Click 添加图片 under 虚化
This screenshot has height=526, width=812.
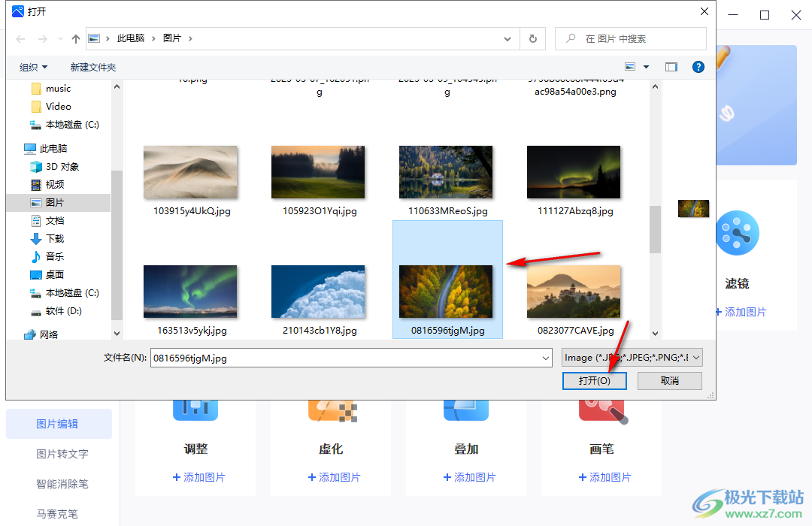(x=334, y=477)
